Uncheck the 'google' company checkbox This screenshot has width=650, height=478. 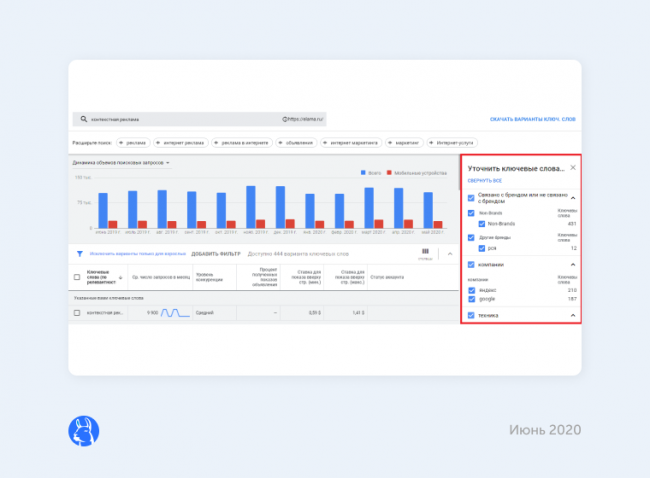[x=471, y=298]
